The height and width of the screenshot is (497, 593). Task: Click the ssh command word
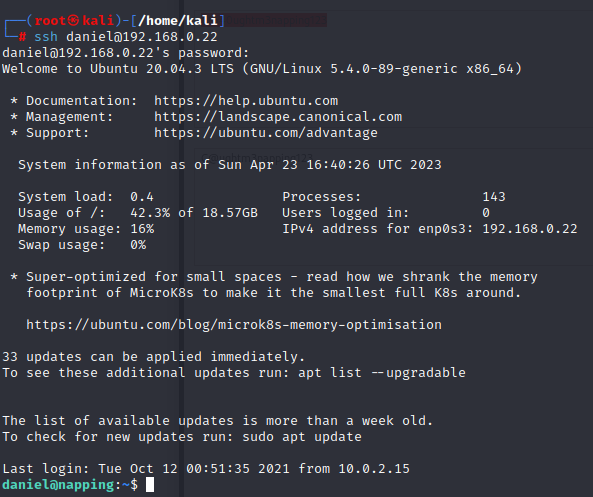(46, 37)
